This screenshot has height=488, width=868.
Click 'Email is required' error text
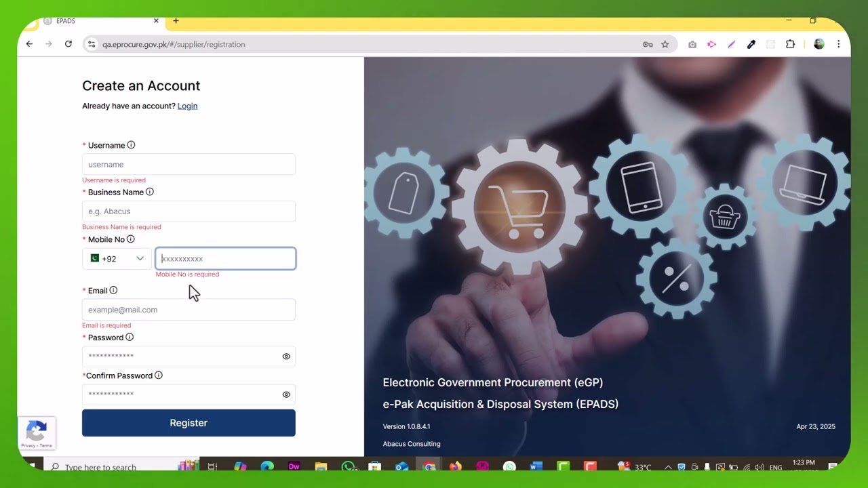click(106, 325)
